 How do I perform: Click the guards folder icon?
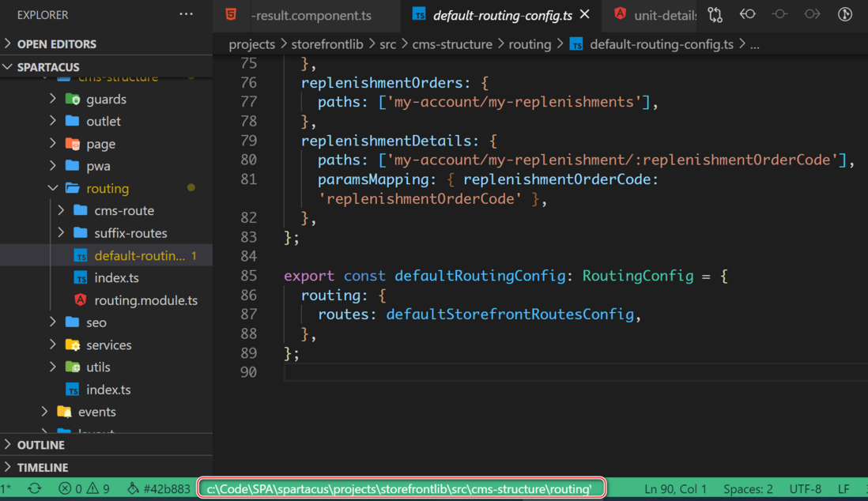(x=73, y=99)
